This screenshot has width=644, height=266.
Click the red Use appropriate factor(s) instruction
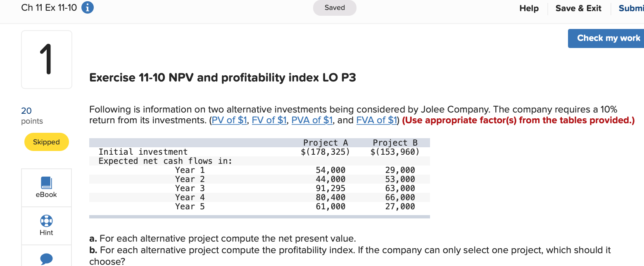[518, 120]
